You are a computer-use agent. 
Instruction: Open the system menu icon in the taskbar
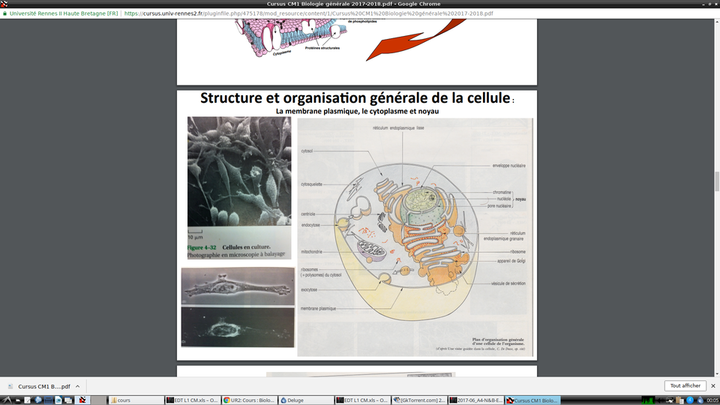[6, 400]
